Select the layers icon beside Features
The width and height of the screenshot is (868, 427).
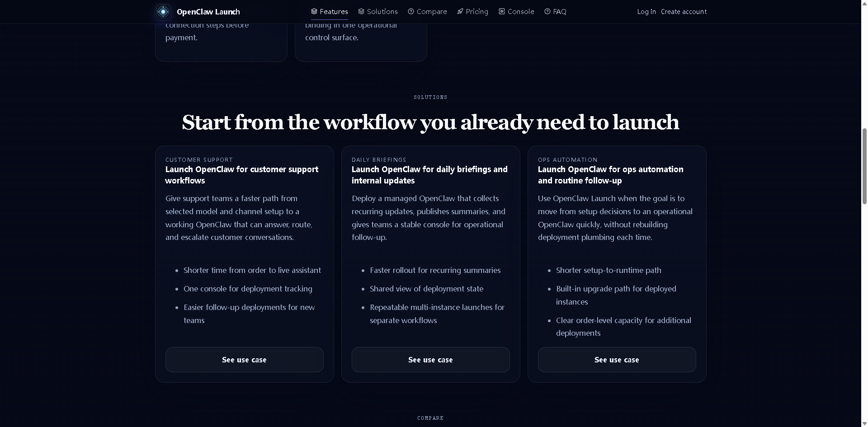(314, 11)
